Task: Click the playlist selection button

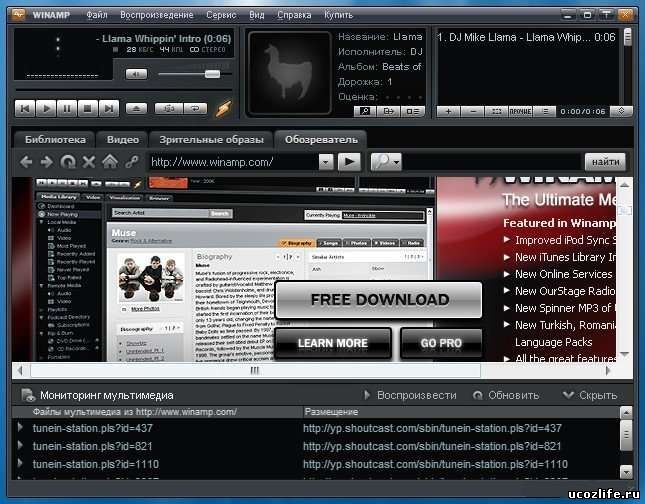Action: 497,111
